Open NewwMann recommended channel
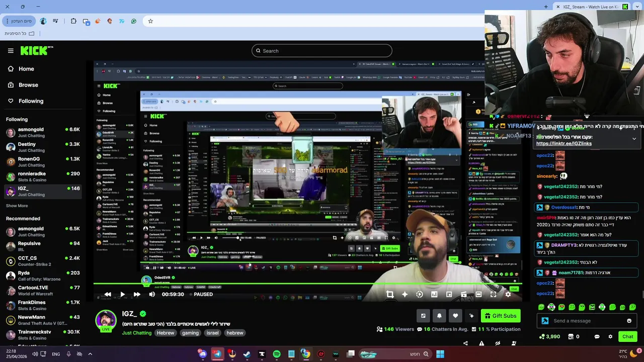The height and width of the screenshot is (362, 644). (x=43, y=320)
